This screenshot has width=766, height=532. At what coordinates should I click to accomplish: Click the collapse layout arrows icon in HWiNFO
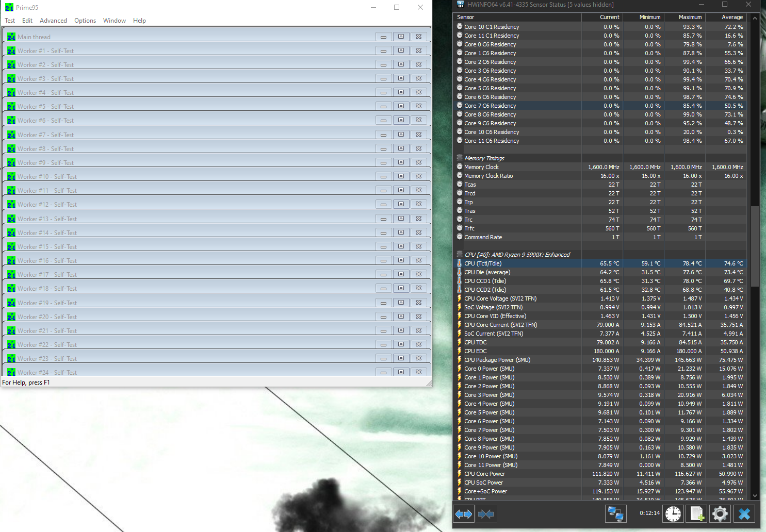pos(486,514)
